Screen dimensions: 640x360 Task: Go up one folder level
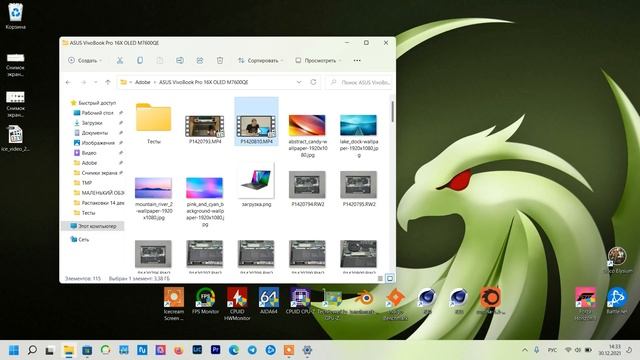pos(108,82)
